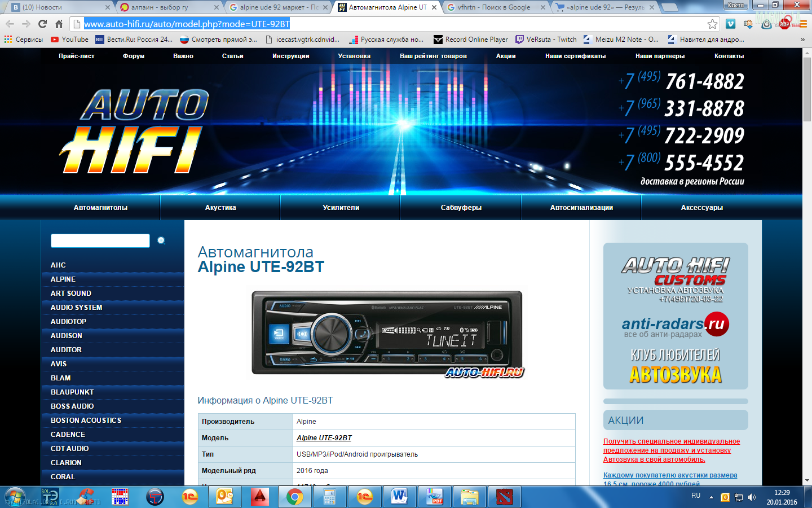Click inside the site search field

pyautogui.click(x=100, y=241)
